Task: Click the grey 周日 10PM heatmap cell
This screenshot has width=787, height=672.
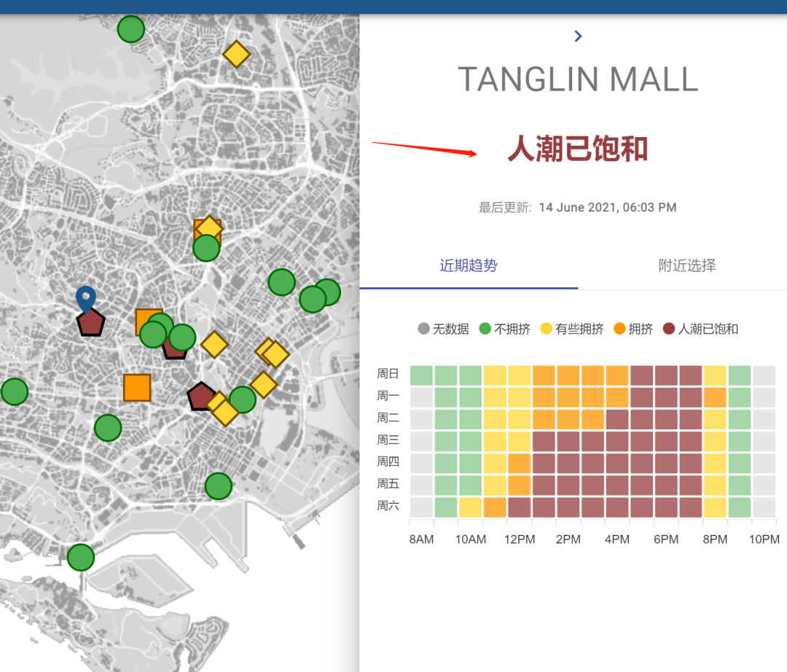Action: pyautogui.click(x=764, y=375)
